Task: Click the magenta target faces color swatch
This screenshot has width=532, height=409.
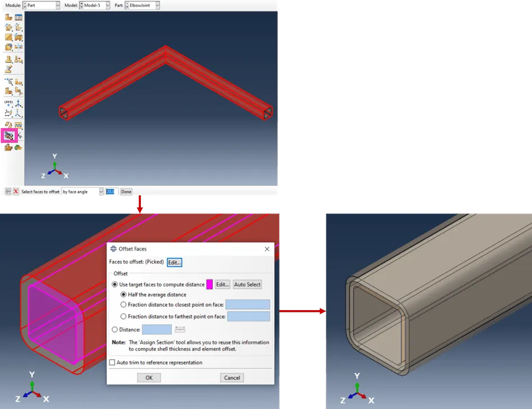Action: click(209, 284)
